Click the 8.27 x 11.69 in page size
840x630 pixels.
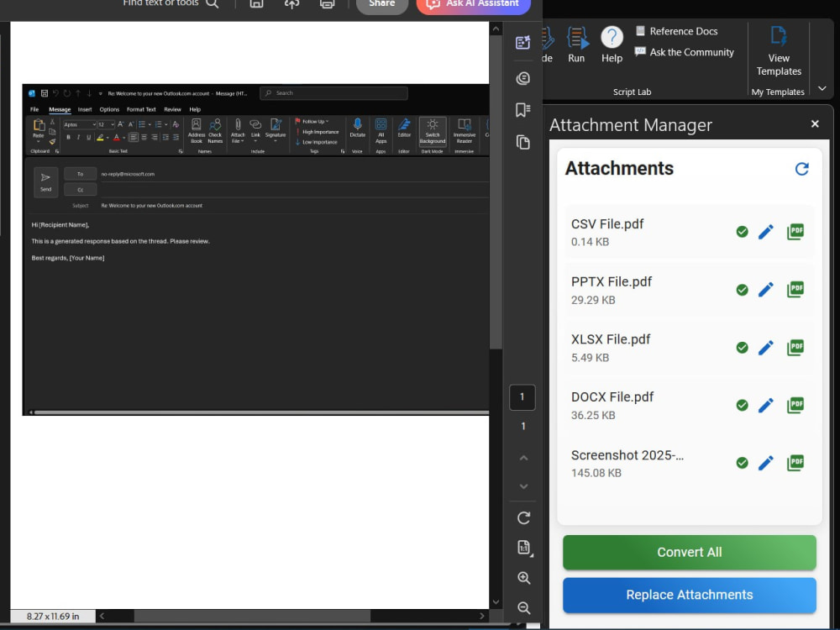(53, 616)
